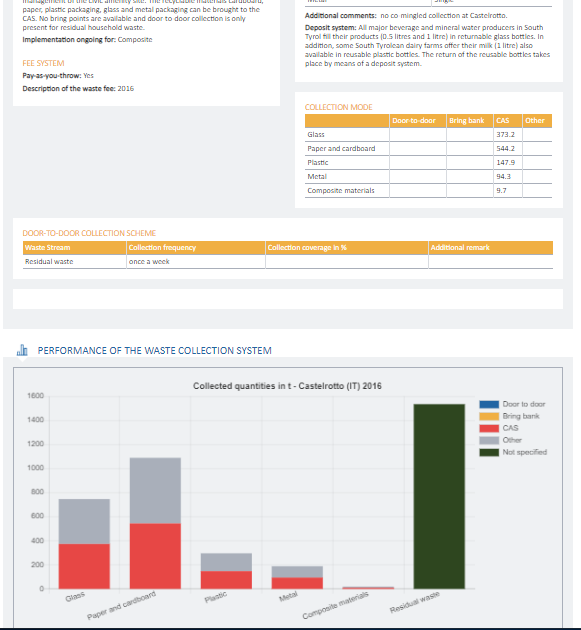Click the Residual waste green bar
The height and width of the screenshot is (630, 581).
pyautogui.click(x=439, y=496)
